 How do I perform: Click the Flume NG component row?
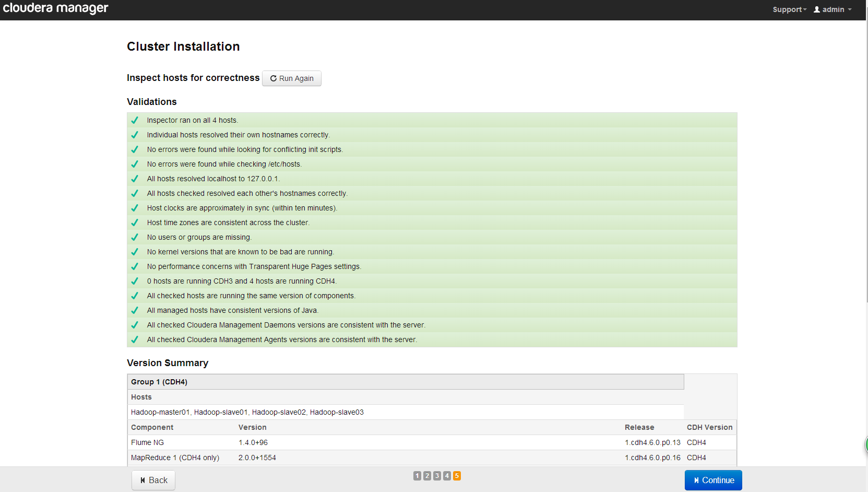click(x=432, y=442)
